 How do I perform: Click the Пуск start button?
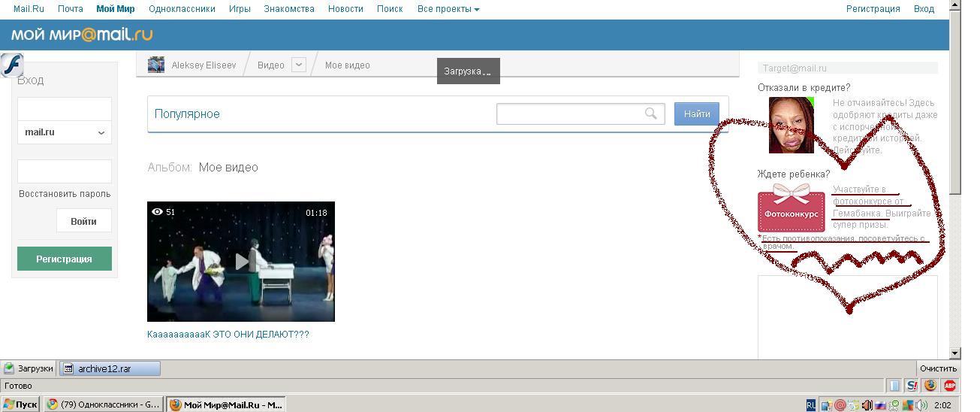20,404
